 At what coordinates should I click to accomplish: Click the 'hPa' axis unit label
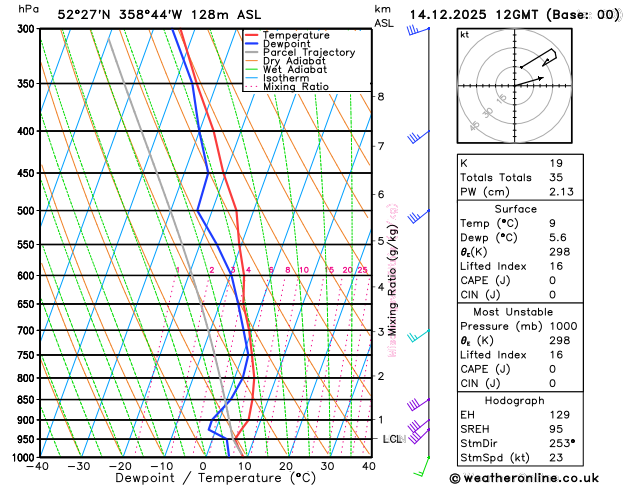tap(28, 9)
